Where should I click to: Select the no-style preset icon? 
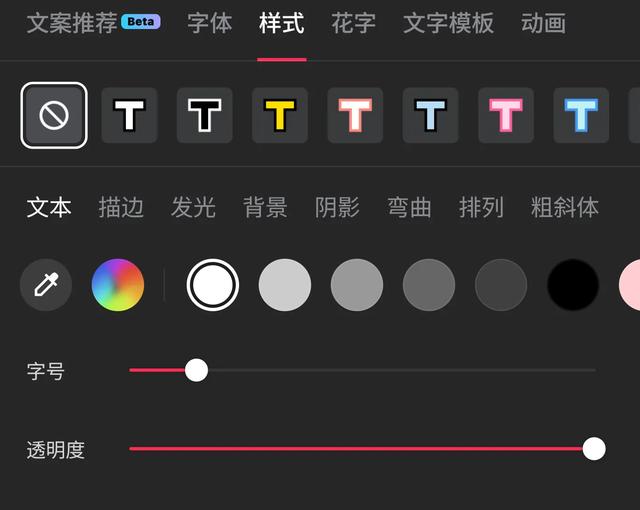tap(54, 115)
